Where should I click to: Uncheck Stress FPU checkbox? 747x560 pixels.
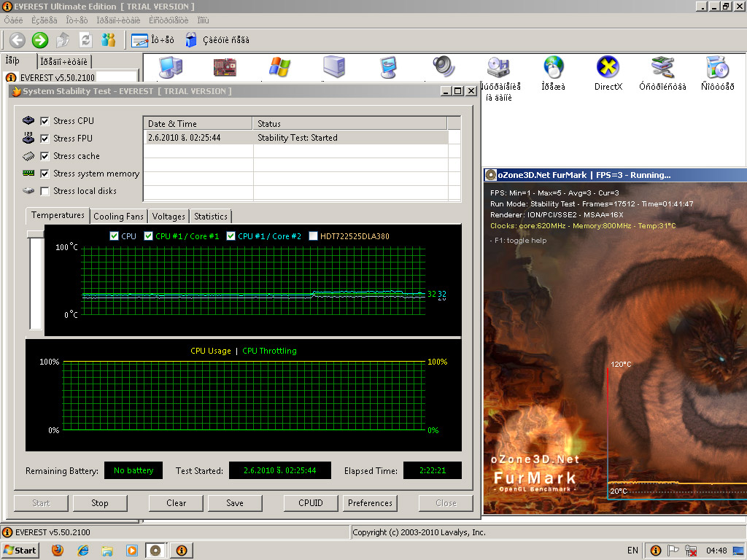tap(44, 139)
